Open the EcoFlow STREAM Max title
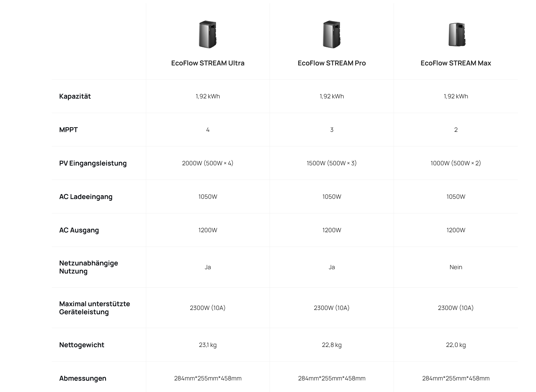Viewport: 536px width, 392px height. click(x=456, y=63)
